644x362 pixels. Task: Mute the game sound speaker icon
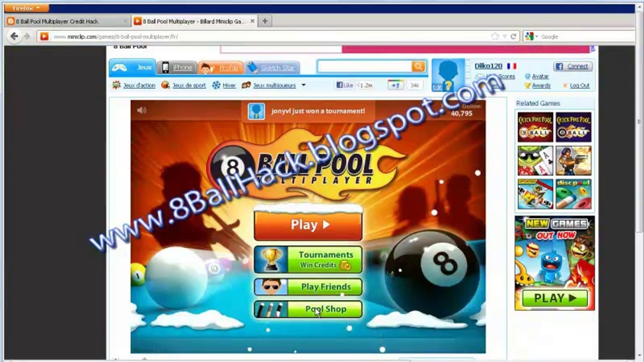click(142, 110)
